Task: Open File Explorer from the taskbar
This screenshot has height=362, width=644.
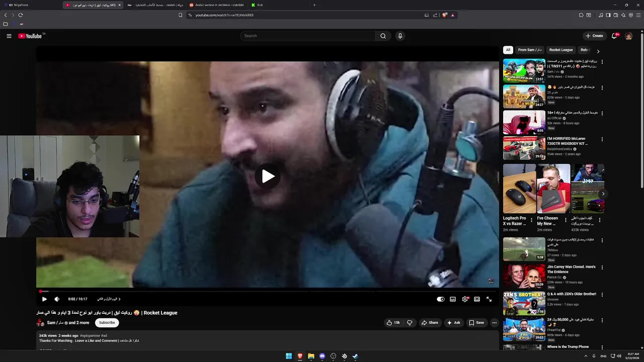Action: coord(311,356)
